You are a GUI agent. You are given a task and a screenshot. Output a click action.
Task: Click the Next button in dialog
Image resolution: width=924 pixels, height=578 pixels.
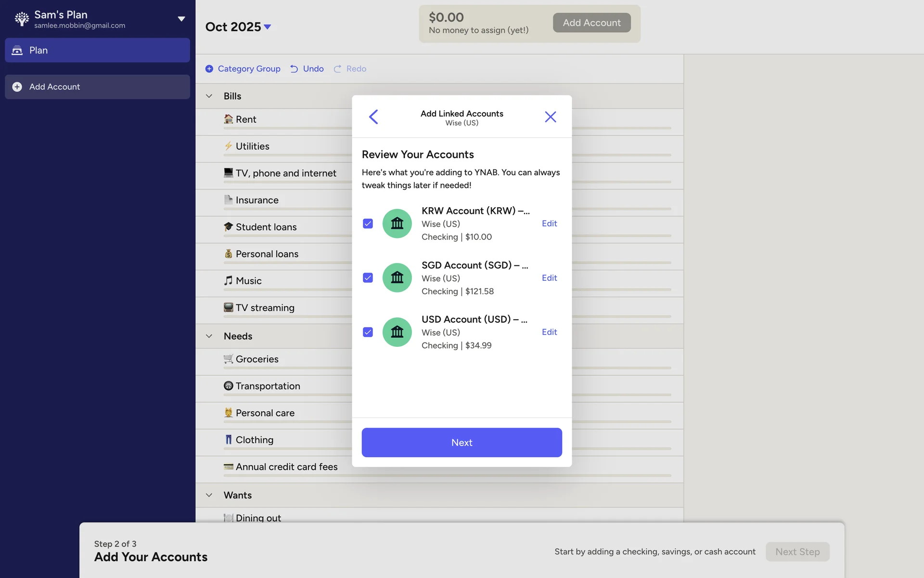click(x=462, y=442)
